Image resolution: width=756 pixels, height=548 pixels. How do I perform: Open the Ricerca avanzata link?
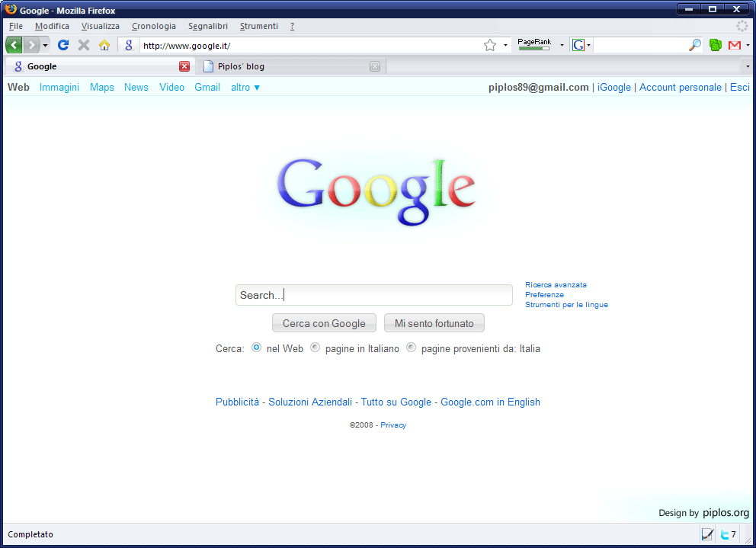tap(556, 284)
